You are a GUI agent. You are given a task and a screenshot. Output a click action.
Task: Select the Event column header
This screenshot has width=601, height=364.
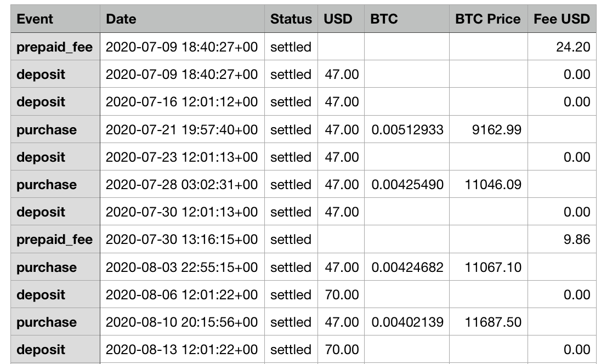click(x=55, y=19)
